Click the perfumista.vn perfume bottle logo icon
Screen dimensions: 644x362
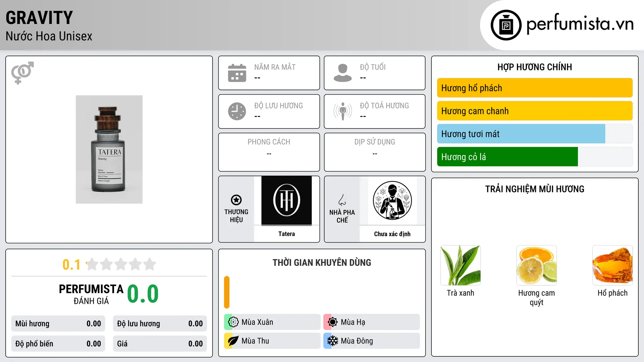click(x=506, y=25)
